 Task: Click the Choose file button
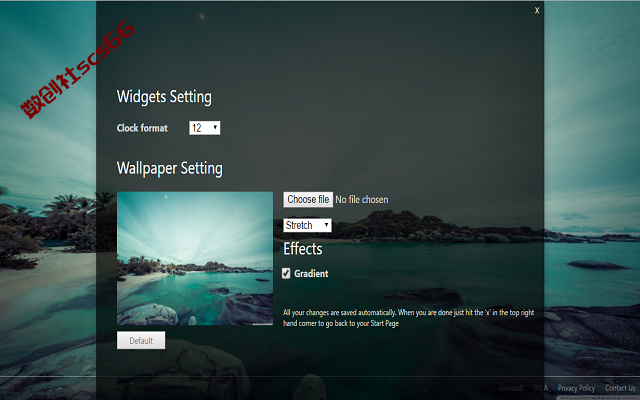point(308,200)
